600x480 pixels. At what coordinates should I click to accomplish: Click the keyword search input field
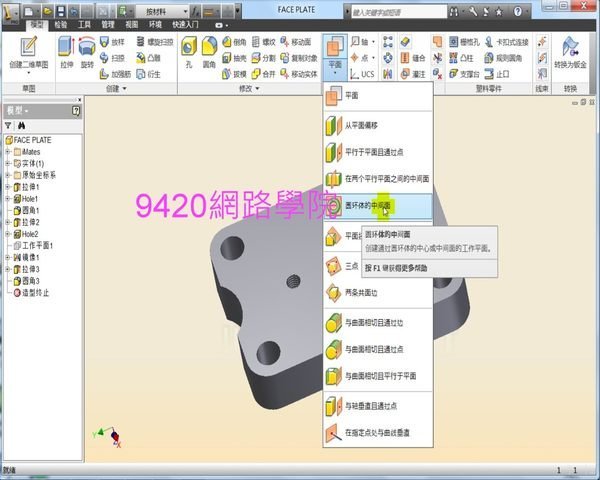[x=399, y=12]
